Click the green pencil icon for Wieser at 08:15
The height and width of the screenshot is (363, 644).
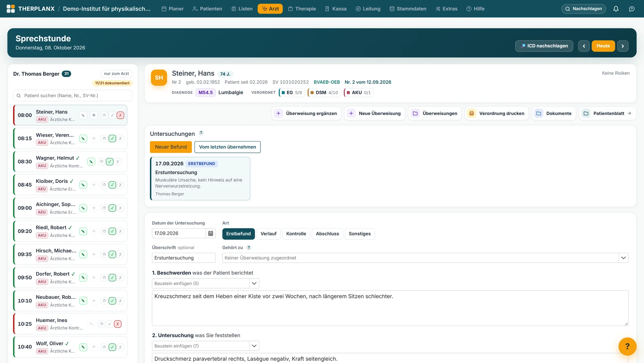pyautogui.click(x=83, y=138)
